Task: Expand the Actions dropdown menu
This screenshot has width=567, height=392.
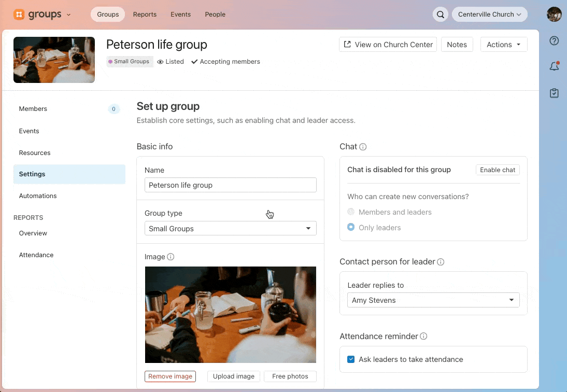Action: (x=503, y=45)
